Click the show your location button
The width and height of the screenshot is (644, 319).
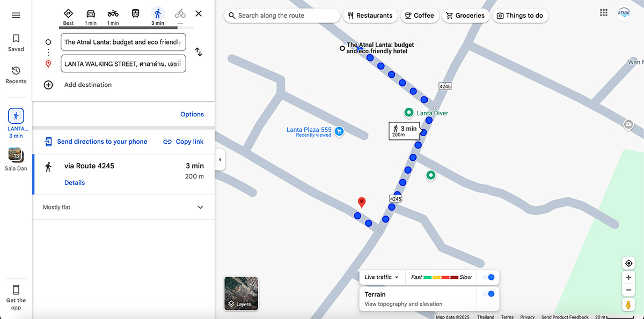[628, 263]
